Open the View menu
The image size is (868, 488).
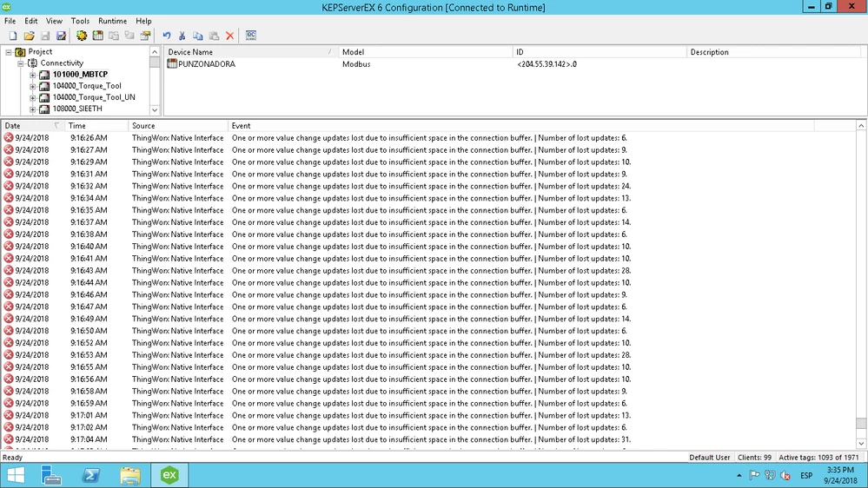point(54,21)
